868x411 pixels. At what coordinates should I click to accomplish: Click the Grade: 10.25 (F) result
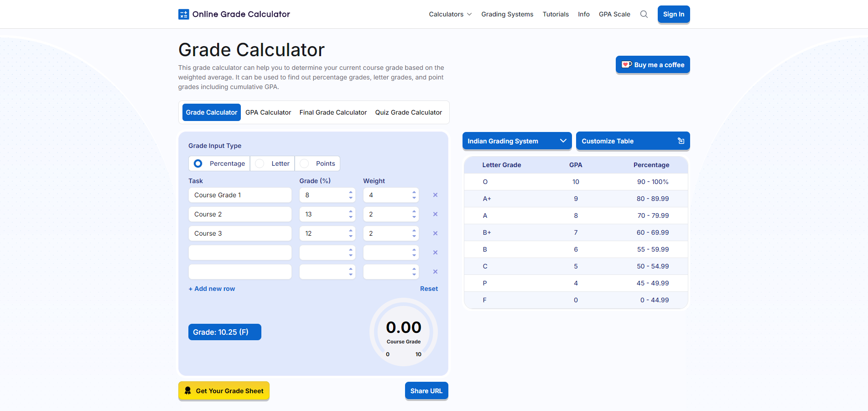225,332
